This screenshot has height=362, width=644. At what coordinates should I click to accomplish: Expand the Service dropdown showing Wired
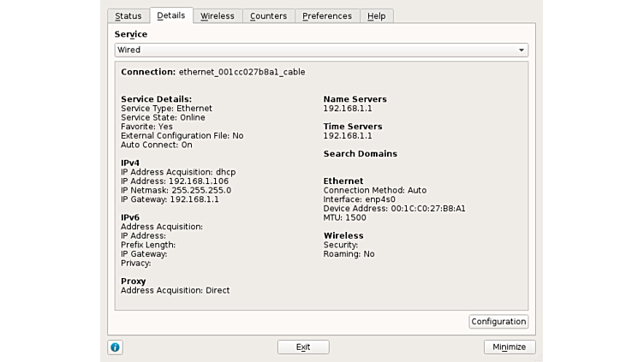tap(321, 50)
